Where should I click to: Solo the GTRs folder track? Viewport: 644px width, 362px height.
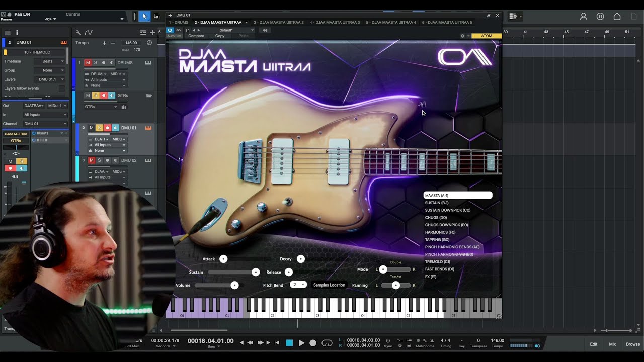pyautogui.click(x=96, y=95)
